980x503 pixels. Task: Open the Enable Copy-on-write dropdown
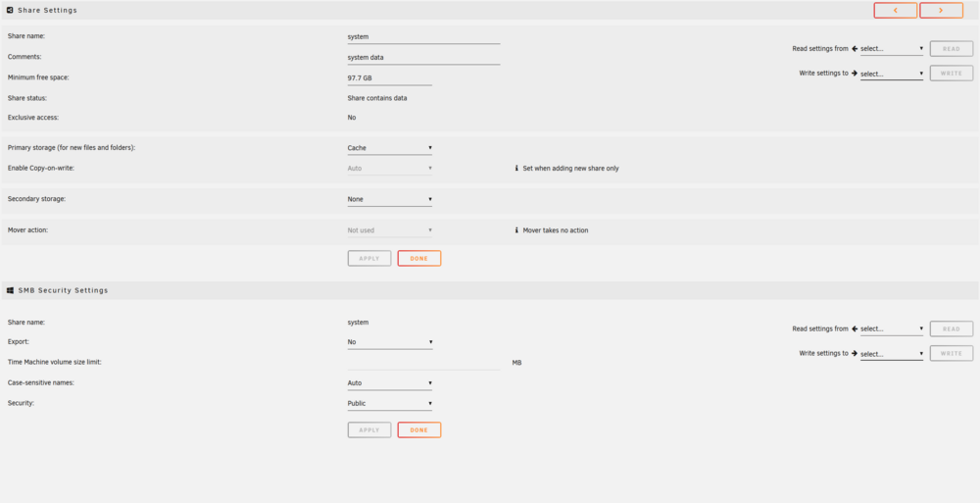[389, 169]
